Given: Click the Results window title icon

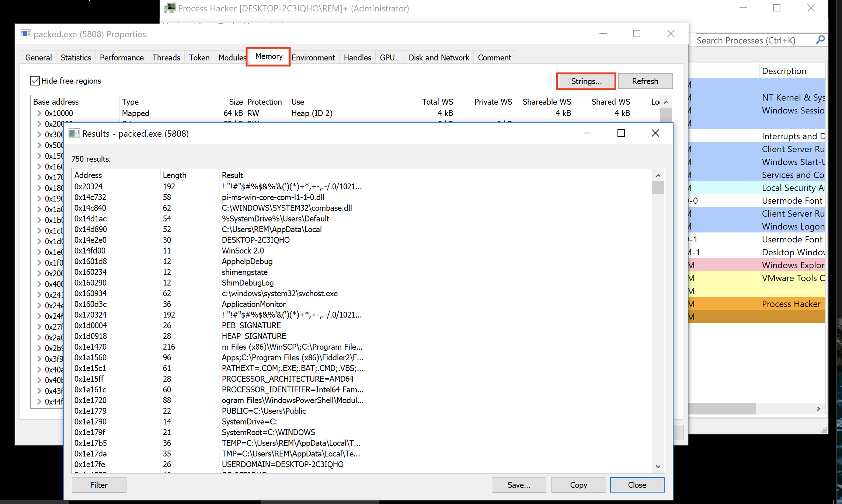Looking at the screenshot, I should point(74,133).
